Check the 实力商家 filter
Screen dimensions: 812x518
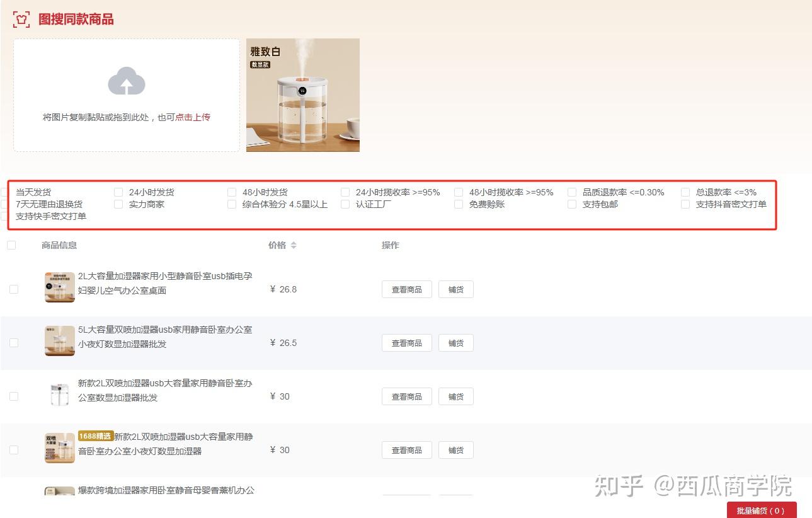click(x=118, y=204)
